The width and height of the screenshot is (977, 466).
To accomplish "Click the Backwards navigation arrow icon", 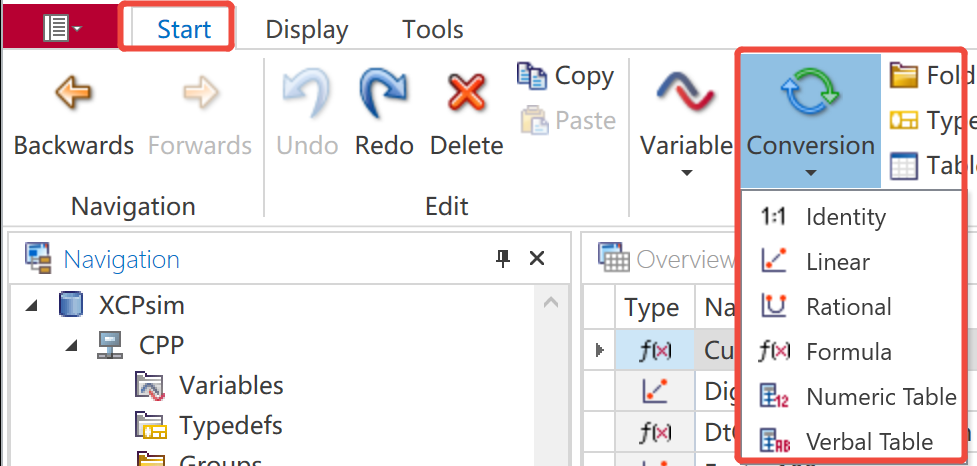I will point(73,95).
